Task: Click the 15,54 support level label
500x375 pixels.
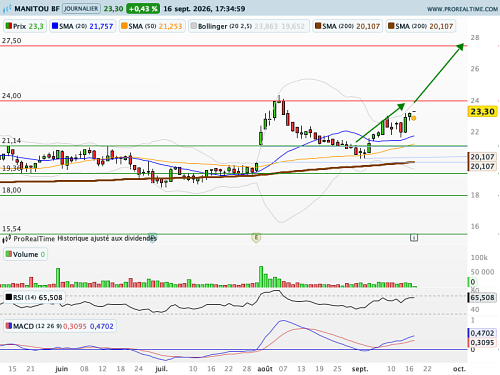Action: [12, 229]
